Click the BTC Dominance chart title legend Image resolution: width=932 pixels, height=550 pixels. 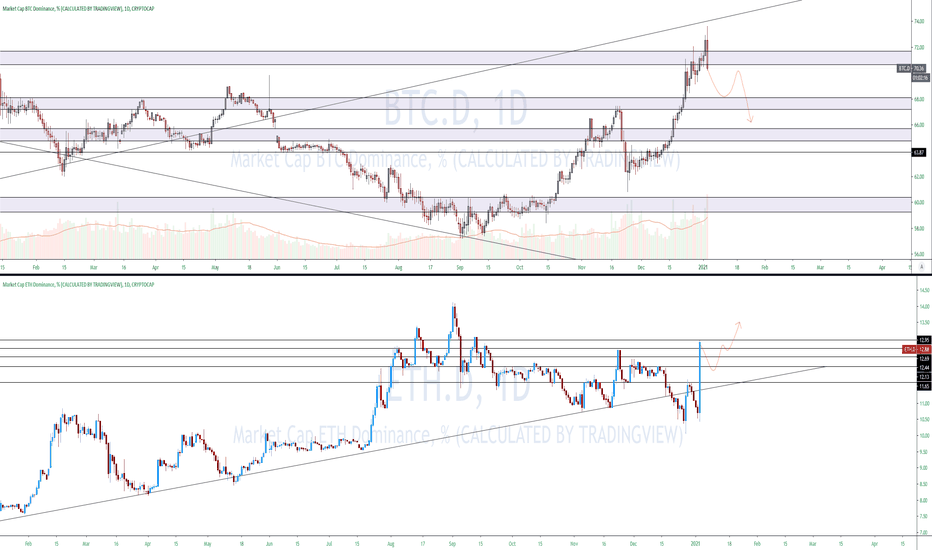(78, 9)
